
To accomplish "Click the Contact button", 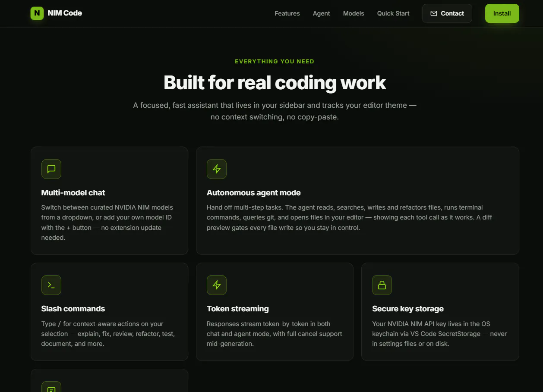I will [x=447, y=13].
